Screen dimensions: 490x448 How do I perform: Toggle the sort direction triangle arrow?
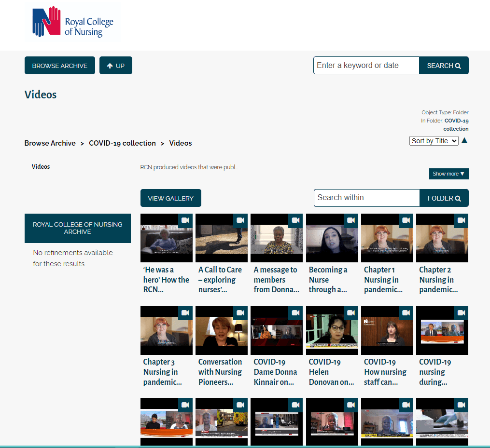(464, 140)
